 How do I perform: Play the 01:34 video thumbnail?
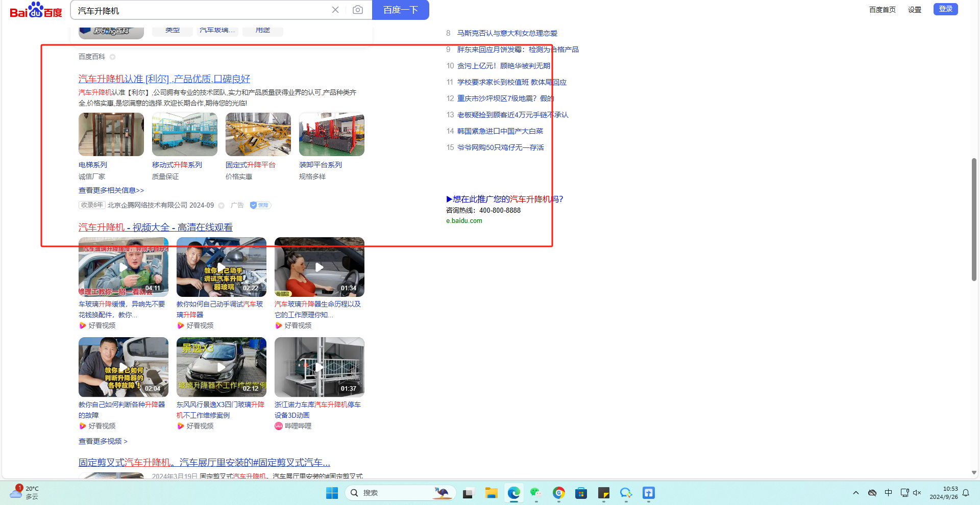(320, 267)
